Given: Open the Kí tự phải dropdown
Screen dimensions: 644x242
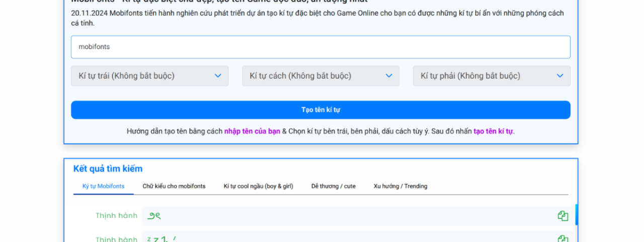Looking at the screenshot, I should (x=492, y=76).
